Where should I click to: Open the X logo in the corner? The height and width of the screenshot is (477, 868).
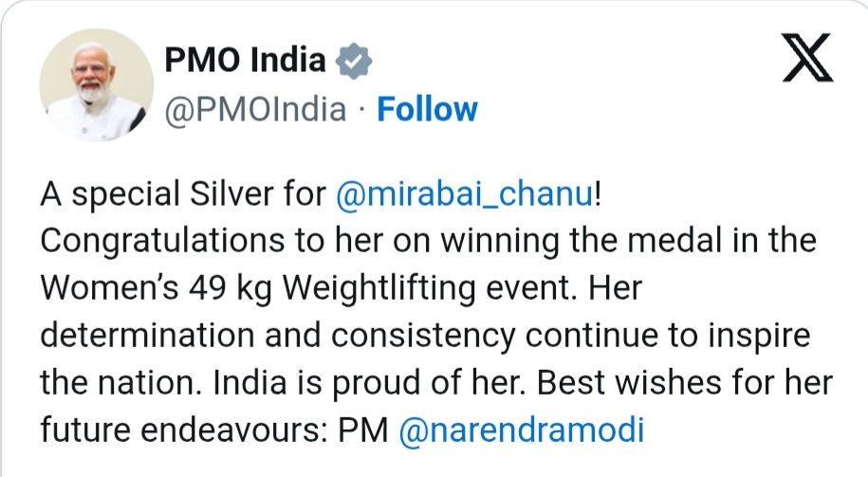tap(807, 58)
